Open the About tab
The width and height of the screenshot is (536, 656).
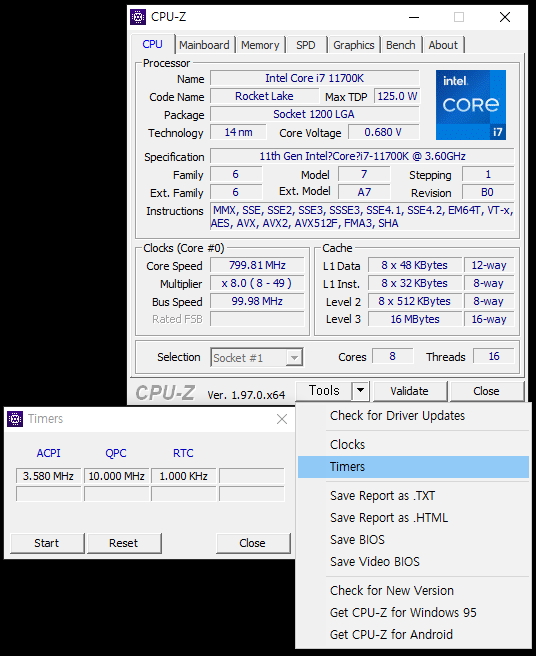443,45
